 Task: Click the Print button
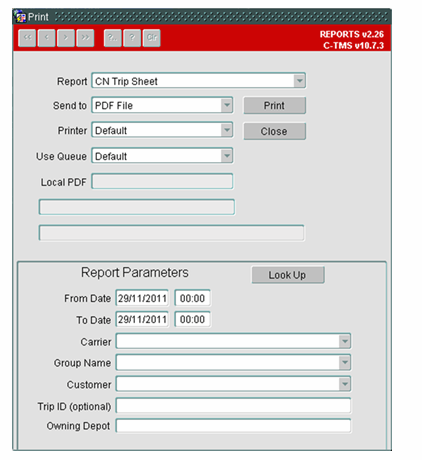pyautogui.click(x=274, y=105)
